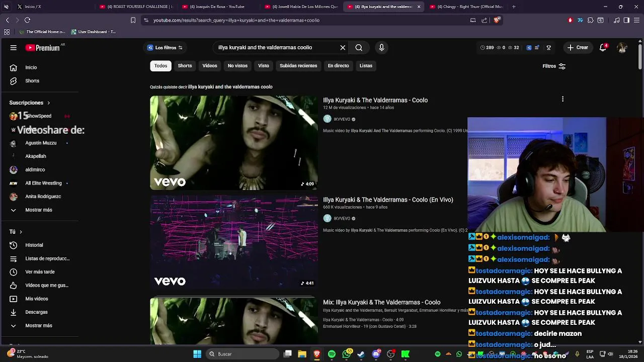
Task: Open the account avatar menu
Action: (x=622, y=48)
